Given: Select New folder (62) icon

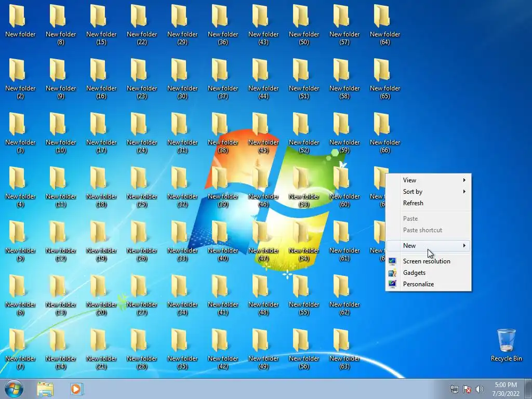Looking at the screenshot, I should tap(341, 286).
